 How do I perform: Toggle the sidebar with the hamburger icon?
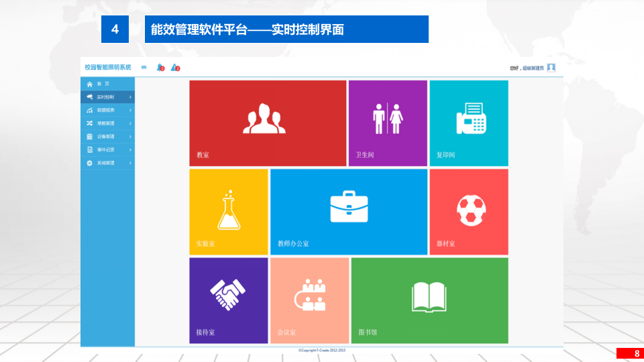[144, 67]
